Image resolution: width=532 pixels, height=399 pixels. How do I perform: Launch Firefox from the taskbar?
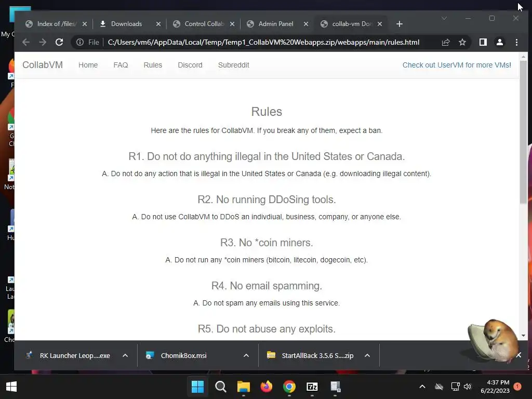tap(267, 387)
